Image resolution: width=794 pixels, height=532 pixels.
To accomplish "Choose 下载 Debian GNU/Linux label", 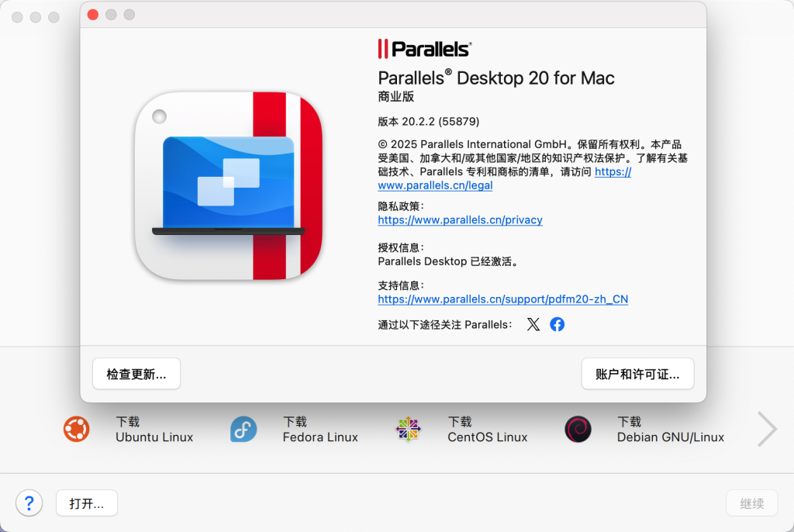I will pyautogui.click(x=671, y=429).
